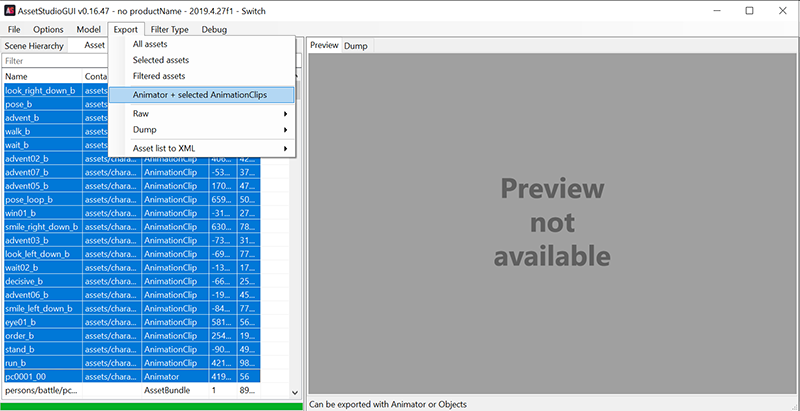This screenshot has width=800, height=411.
Task: Select the Selected assets export option
Action: tap(161, 61)
